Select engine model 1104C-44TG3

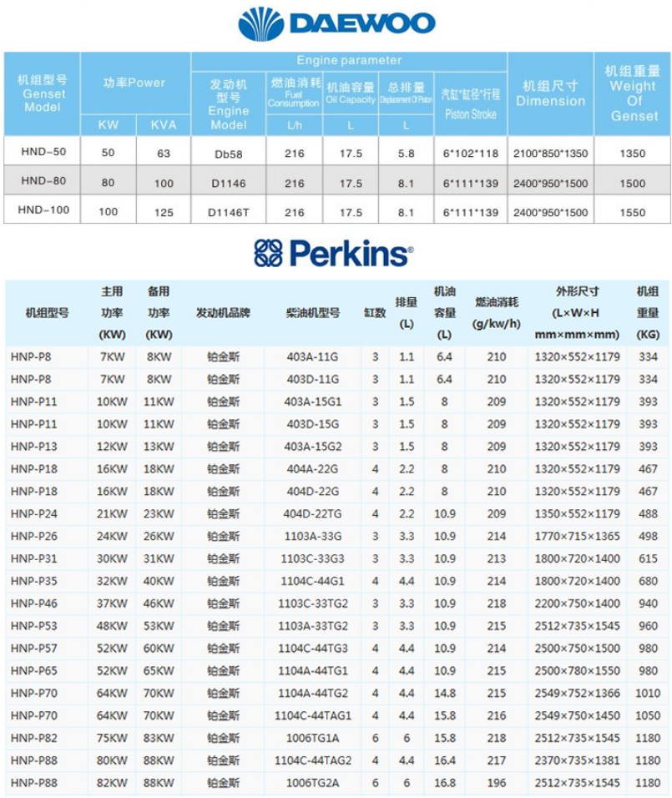click(x=312, y=649)
